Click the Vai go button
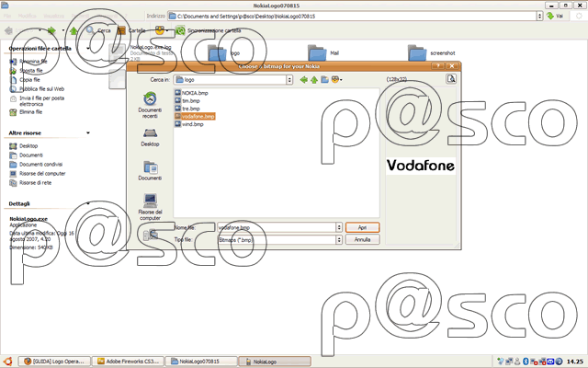The image size is (588, 368). 555,17
